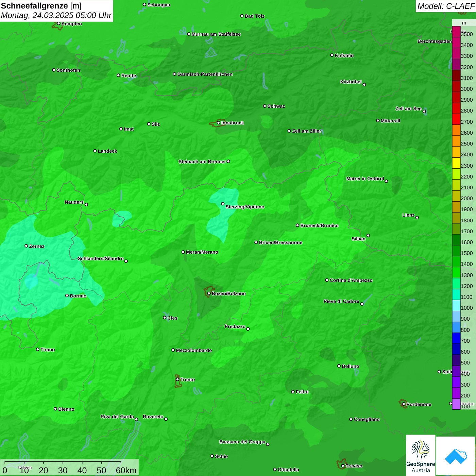Click the "Pordenone" town label

[x=419, y=404]
